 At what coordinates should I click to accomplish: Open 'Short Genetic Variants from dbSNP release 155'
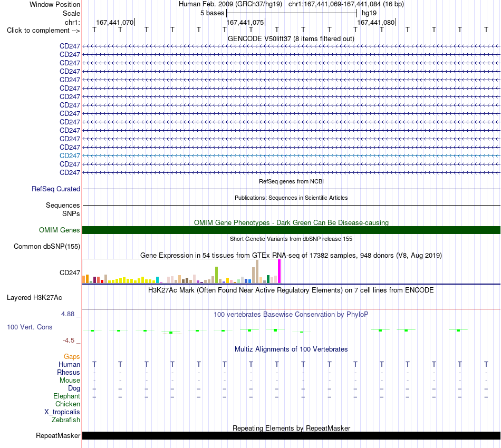point(291,239)
